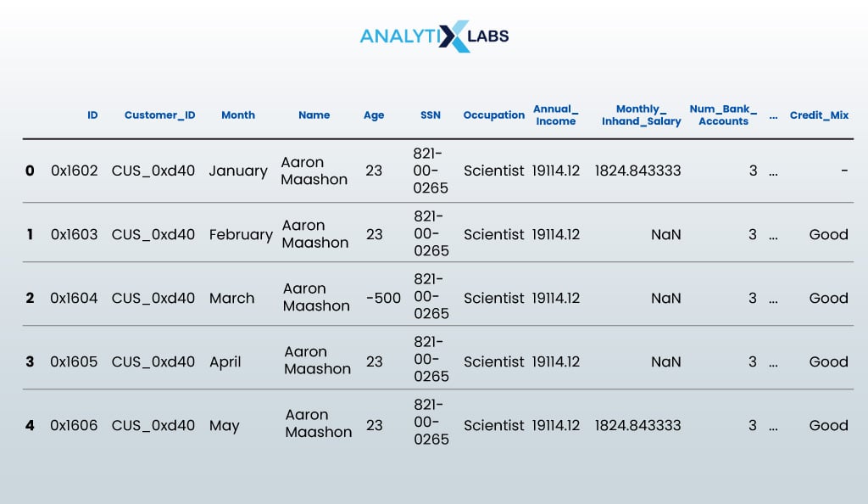Click the 0x1603 ID cell
The height and width of the screenshot is (504, 868).
(74, 234)
